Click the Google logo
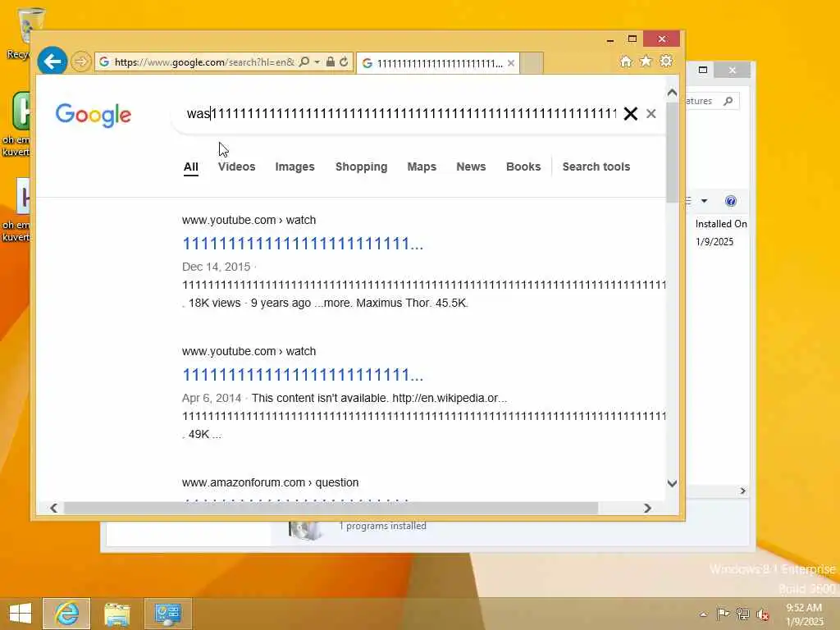 tap(94, 115)
